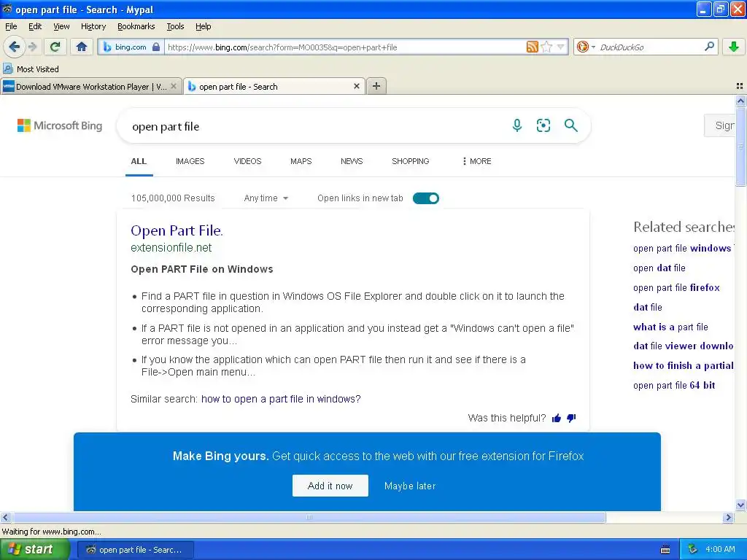Open a new tab with plus button
747x560 pixels.
coord(376,86)
